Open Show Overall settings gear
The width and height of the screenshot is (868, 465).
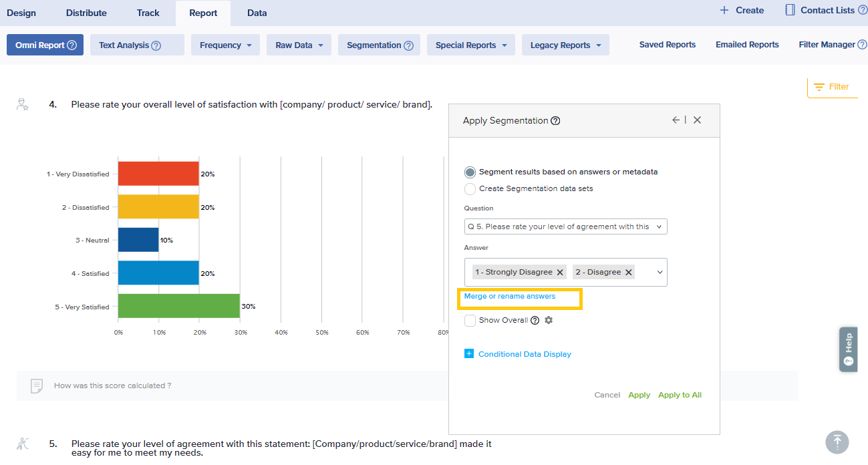[x=549, y=320]
